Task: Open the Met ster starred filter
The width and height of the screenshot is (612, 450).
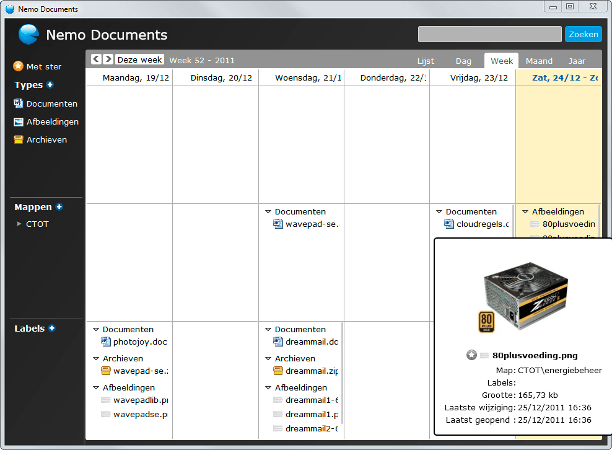Action: [44, 67]
